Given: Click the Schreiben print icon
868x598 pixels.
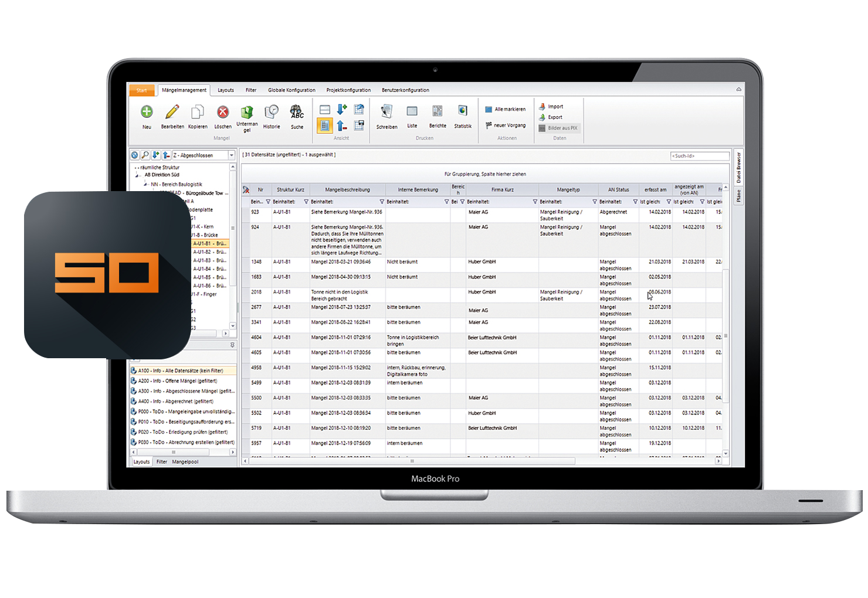Looking at the screenshot, I should click(386, 111).
